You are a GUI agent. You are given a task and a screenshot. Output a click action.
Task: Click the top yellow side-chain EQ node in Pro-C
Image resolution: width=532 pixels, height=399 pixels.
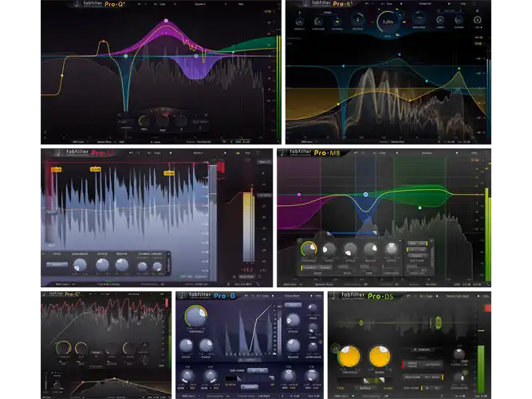click(x=114, y=378)
